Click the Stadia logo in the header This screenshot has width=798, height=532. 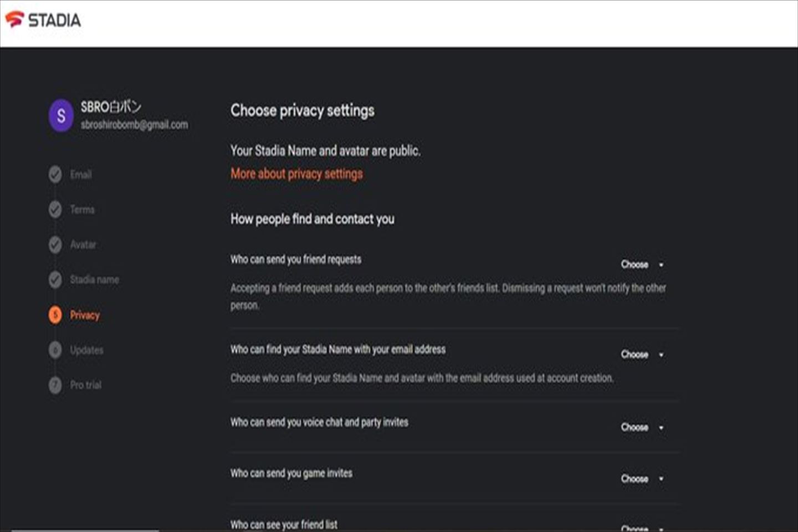pos(43,20)
